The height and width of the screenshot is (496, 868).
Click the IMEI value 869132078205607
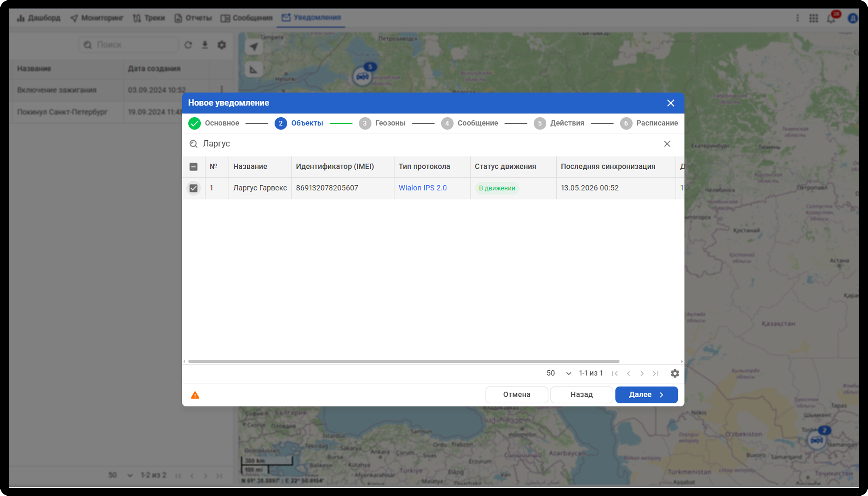[327, 188]
